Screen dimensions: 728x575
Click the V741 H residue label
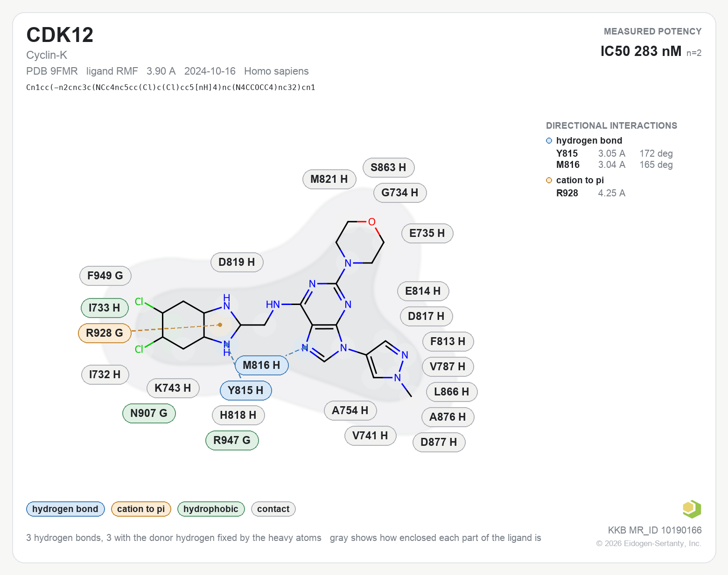point(370,436)
